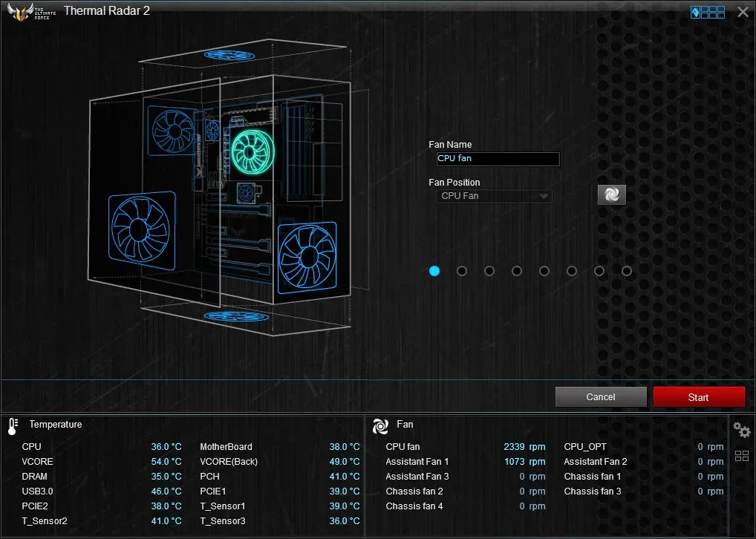Click the CPU_OPT fan label
The width and height of the screenshot is (756, 539).
pyautogui.click(x=585, y=447)
